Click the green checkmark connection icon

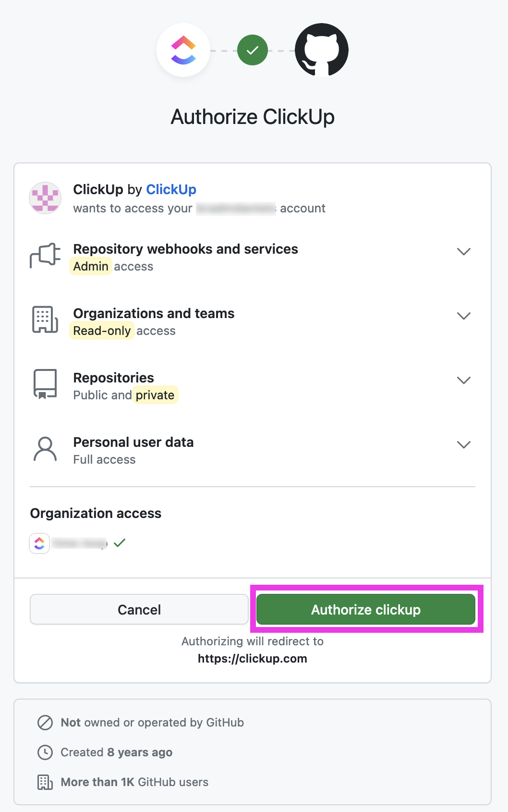click(253, 50)
